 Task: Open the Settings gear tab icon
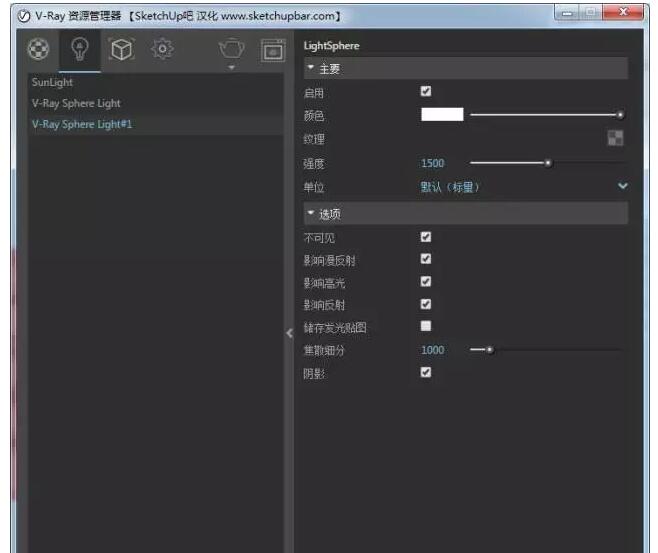pyautogui.click(x=162, y=49)
